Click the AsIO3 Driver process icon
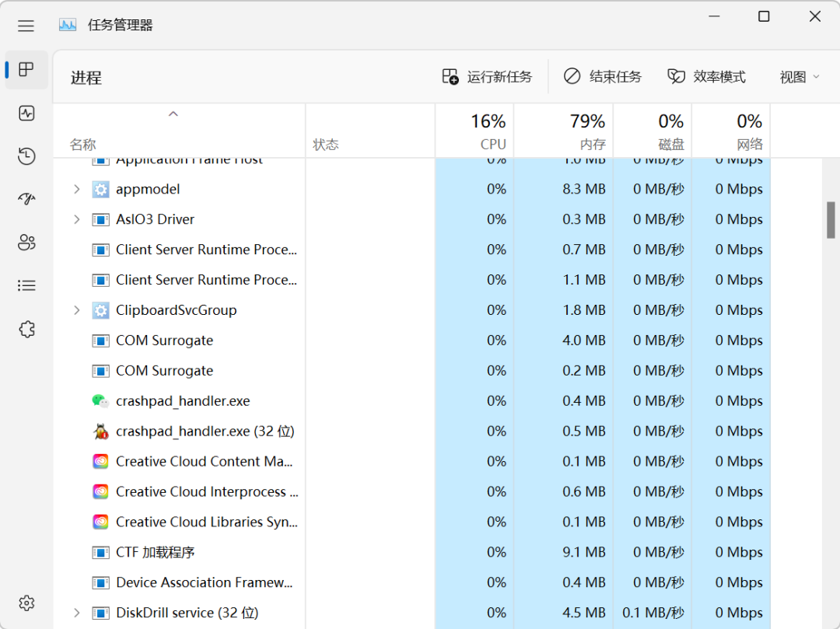The image size is (840, 629). tap(100, 219)
